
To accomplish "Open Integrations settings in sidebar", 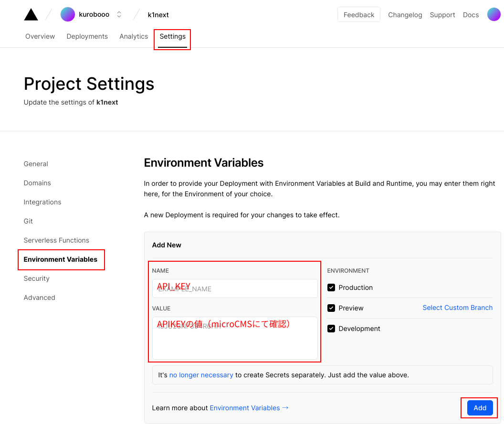I will tap(42, 202).
